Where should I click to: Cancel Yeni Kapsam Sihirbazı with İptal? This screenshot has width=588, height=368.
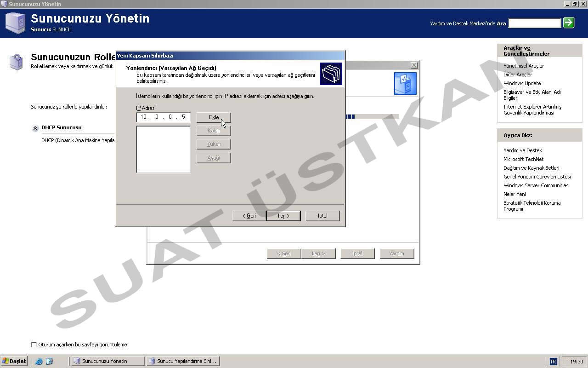click(322, 216)
